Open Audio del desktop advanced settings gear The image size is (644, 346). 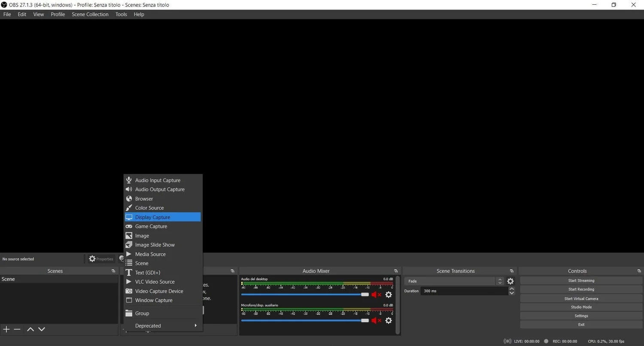coord(389,294)
